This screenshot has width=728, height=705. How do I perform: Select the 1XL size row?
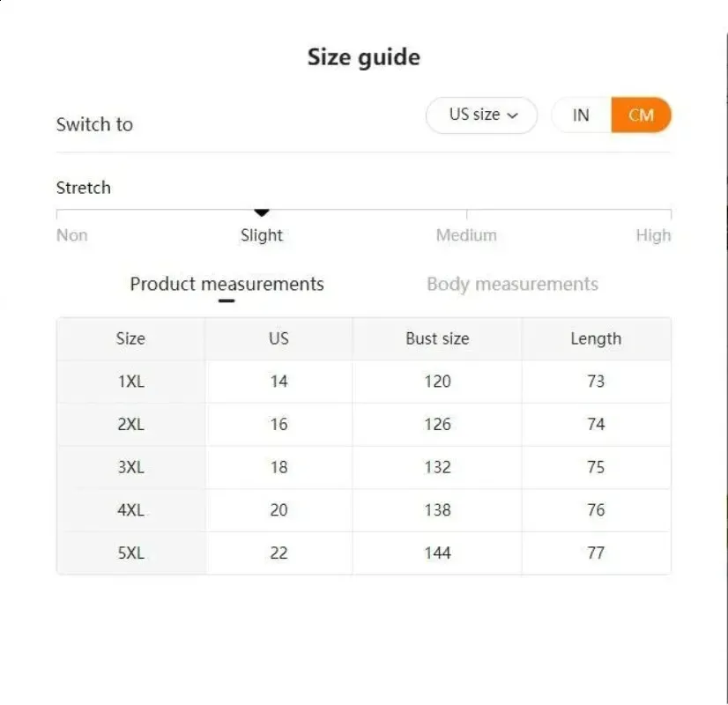click(130, 382)
